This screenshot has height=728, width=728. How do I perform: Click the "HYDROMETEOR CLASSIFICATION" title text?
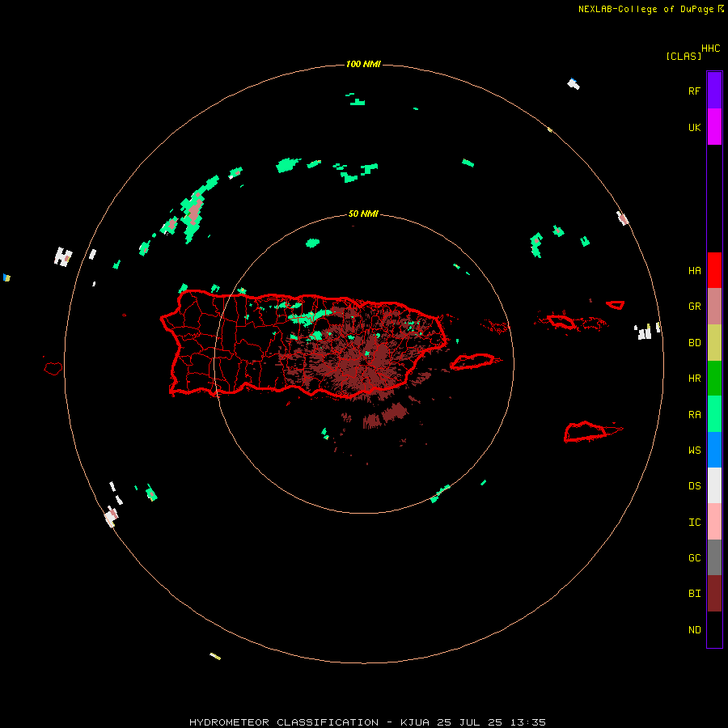coord(284,722)
